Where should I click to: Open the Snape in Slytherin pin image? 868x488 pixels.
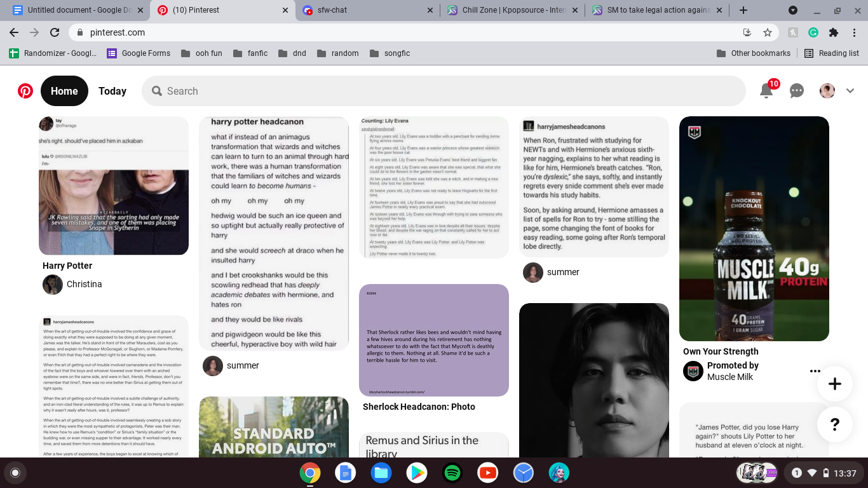114,186
